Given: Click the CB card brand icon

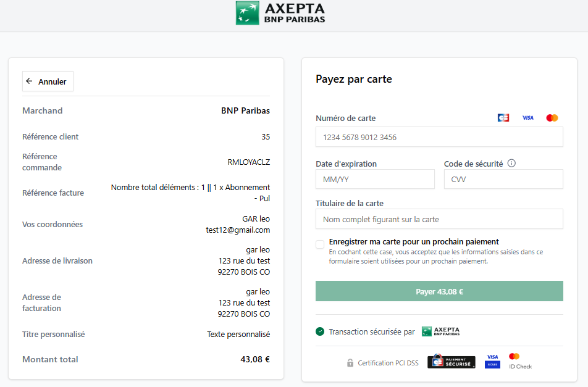Looking at the screenshot, I should point(503,118).
